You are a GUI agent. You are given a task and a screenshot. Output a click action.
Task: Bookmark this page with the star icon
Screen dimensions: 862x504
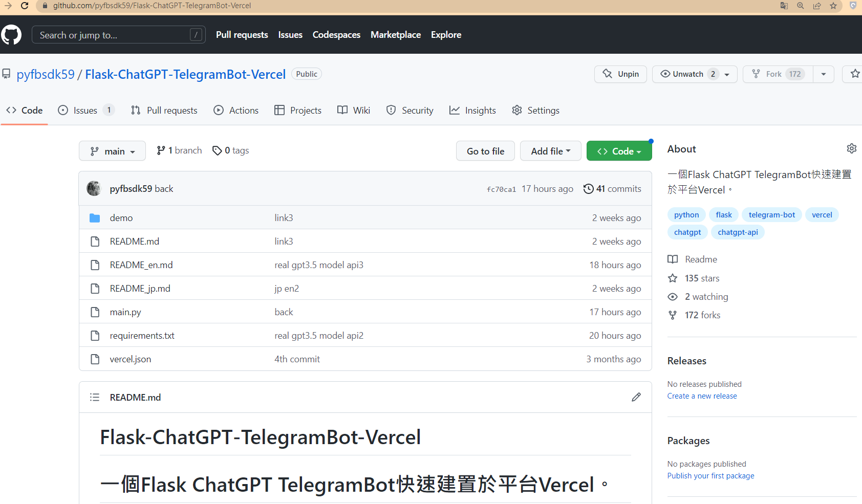coord(833,6)
